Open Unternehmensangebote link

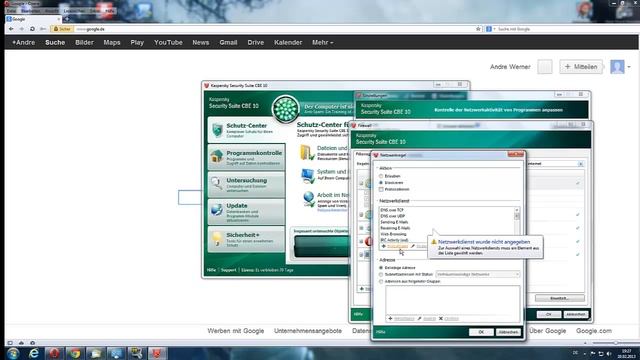pos(308,331)
